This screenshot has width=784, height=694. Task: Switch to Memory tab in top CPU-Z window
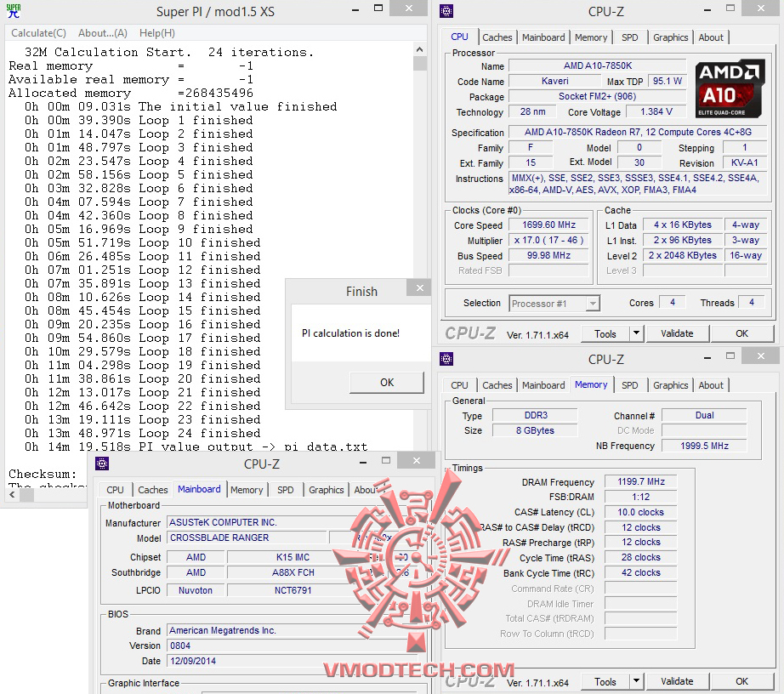pyautogui.click(x=590, y=37)
